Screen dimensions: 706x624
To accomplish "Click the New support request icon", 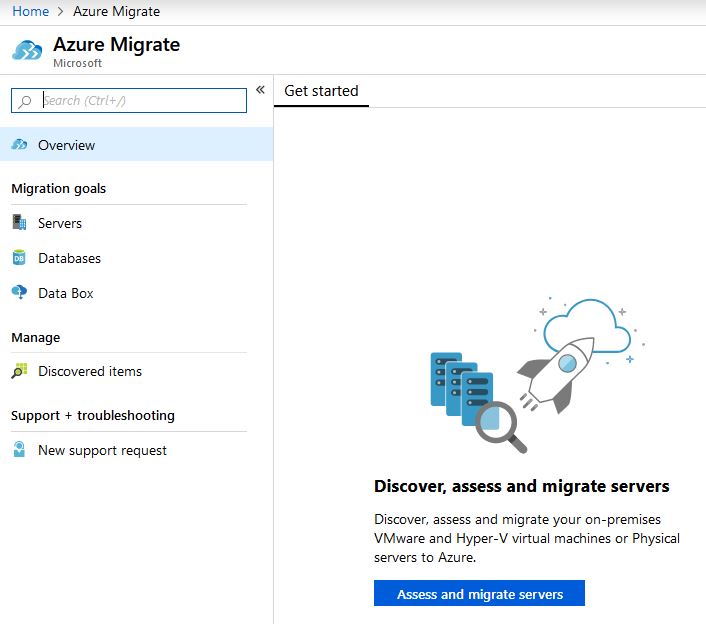I will pyautogui.click(x=19, y=449).
